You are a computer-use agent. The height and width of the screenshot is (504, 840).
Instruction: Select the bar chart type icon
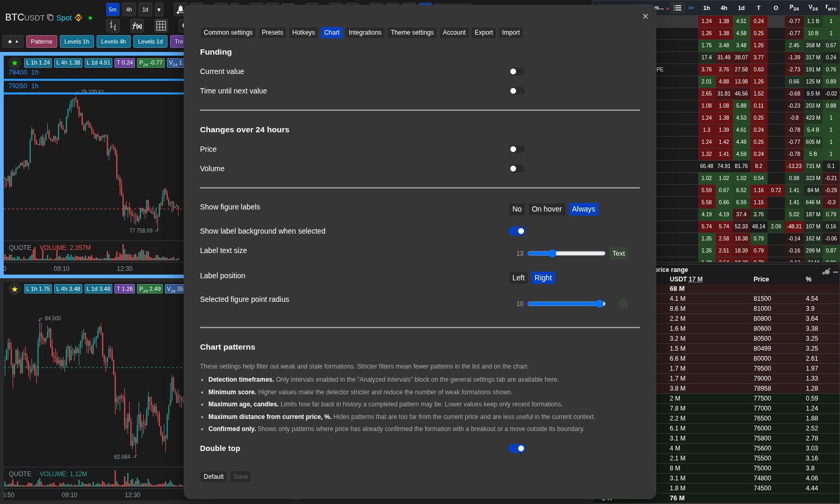pyautogui.click(x=113, y=26)
